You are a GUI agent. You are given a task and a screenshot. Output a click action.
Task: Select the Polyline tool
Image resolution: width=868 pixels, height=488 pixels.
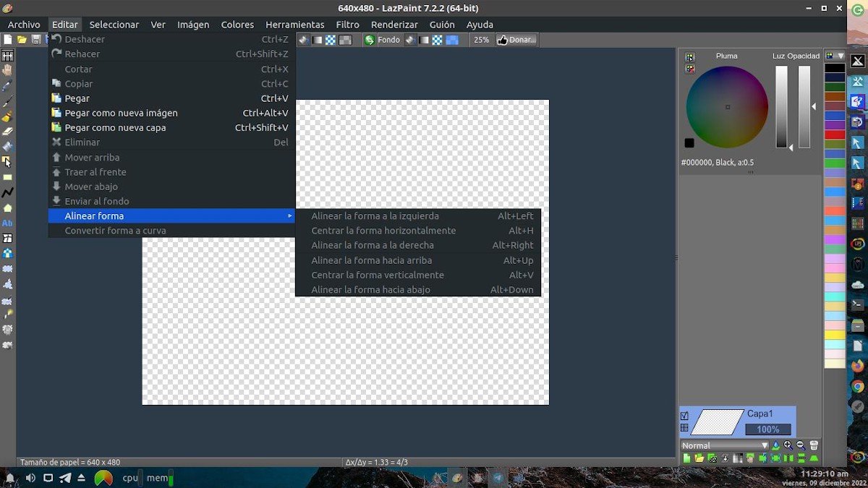pos(7,192)
